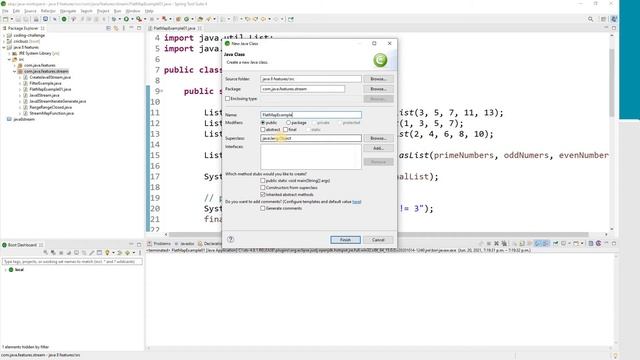Expand the coding-challenge project
This screenshot has height=360, width=640.
[x=4, y=36]
